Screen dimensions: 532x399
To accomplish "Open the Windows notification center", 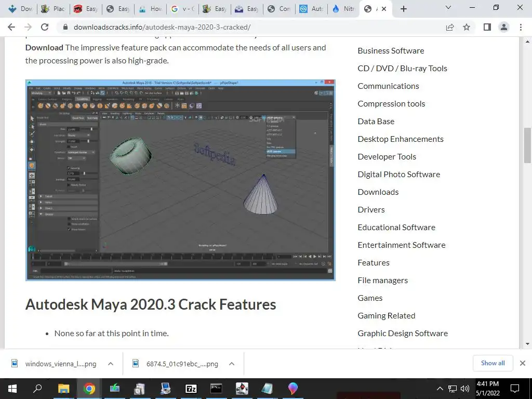I will [x=515, y=389].
